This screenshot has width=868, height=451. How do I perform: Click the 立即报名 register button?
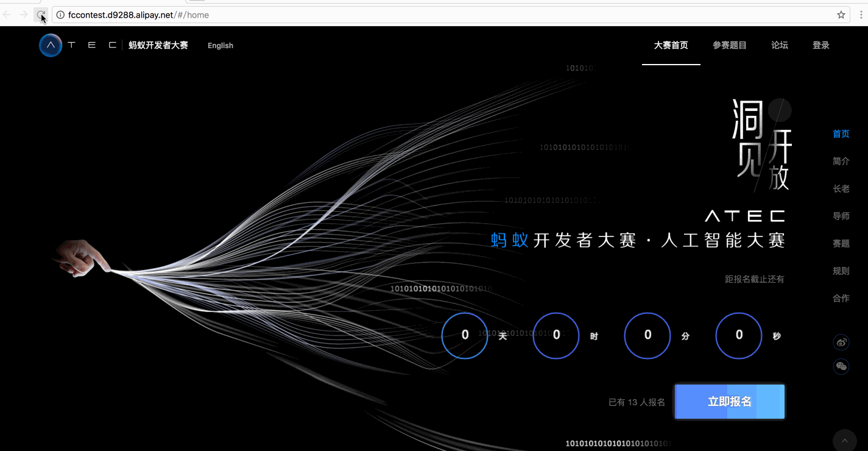pyautogui.click(x=730, y=402)
